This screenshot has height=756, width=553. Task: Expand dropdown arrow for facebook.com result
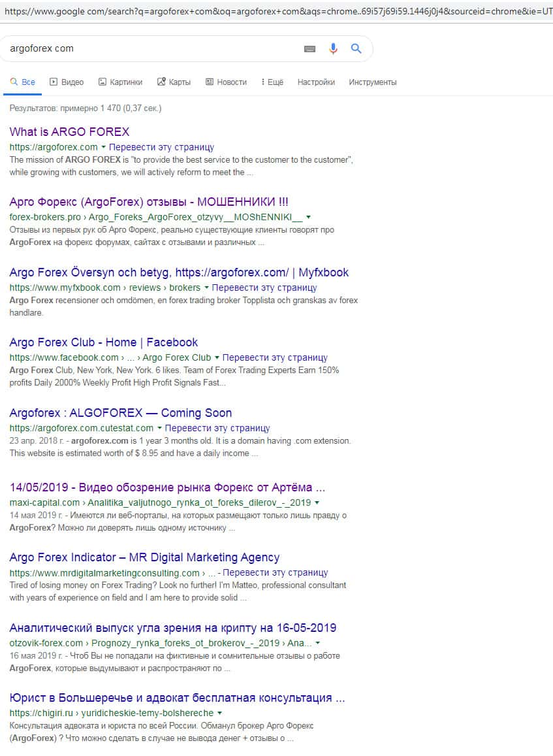point(217,358)
